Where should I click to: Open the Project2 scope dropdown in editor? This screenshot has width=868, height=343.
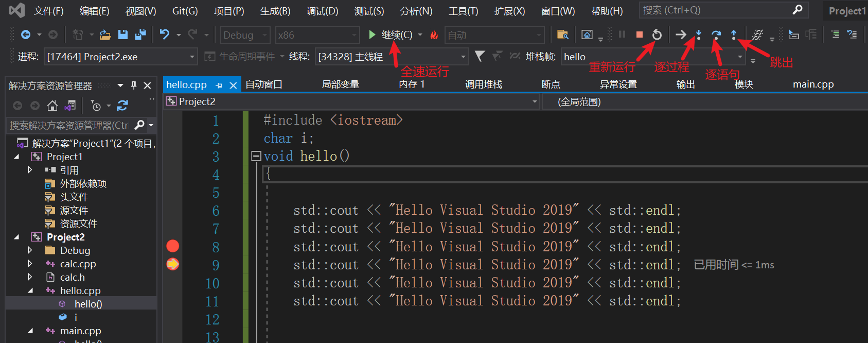tap(351, 101)
